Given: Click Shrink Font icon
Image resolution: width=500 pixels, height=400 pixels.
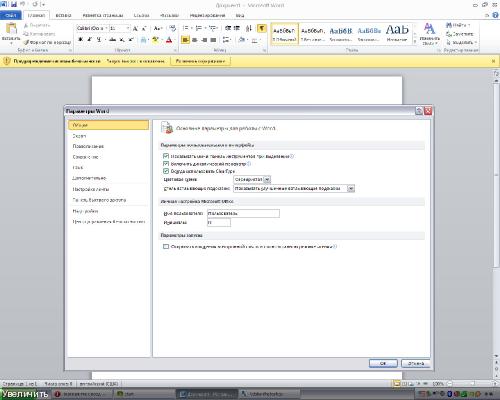Looking at the screenshot, I should 144,29.
